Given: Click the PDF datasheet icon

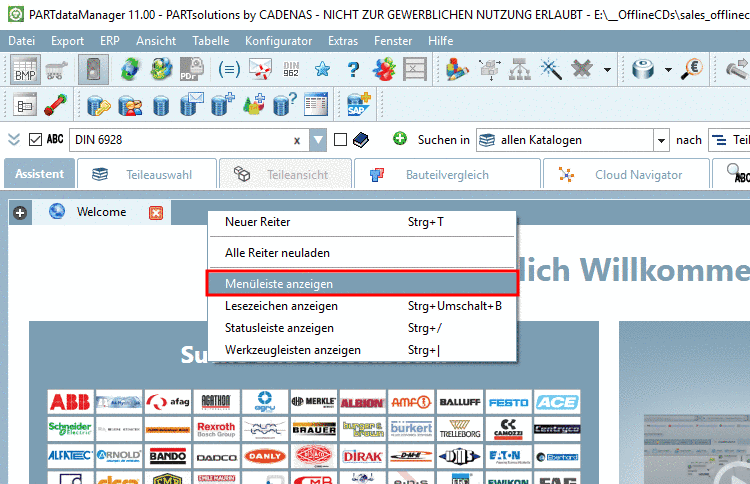Looking at the screenshot, I should click(192, 69).
